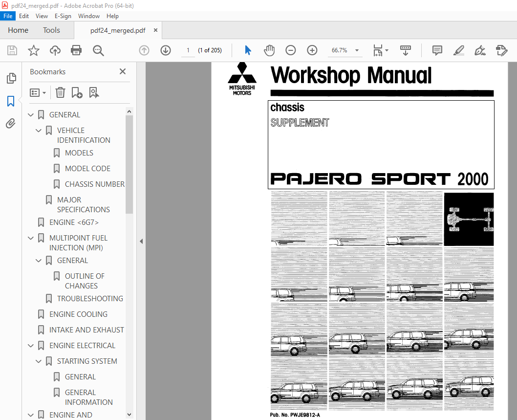Jump to the MAJOR SPECIFICATIONS bookmark
The width and height of the screenshot is (517, 420).
coord(84,204)
